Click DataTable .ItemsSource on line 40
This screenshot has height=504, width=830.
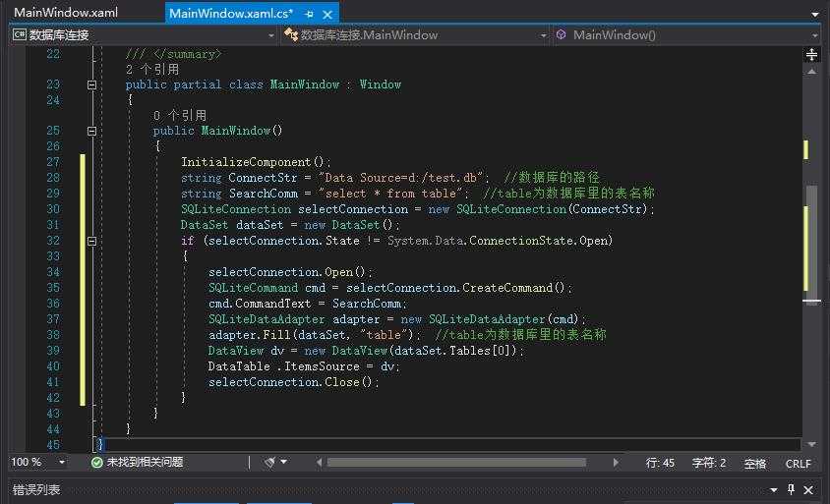coord(284,366)
